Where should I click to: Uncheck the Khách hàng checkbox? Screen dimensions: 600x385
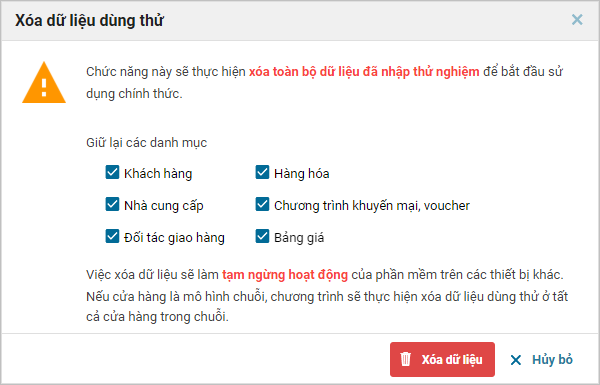112,172
